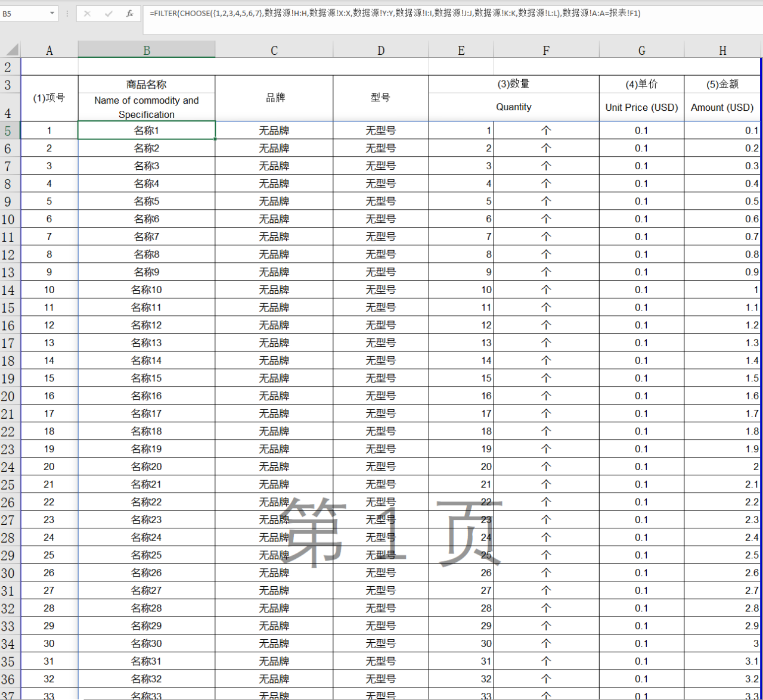Open the Name Box dropdown arrow
Viewport: 763px width, 700px height.
click(x=52, y=13)
